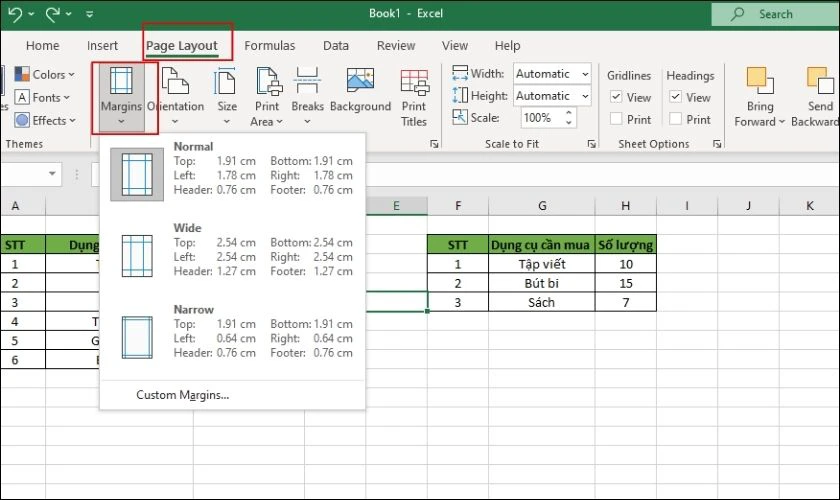Switch to the Home tab
Viewport: 840px width, 500px height.
click(x=42, y=46)
